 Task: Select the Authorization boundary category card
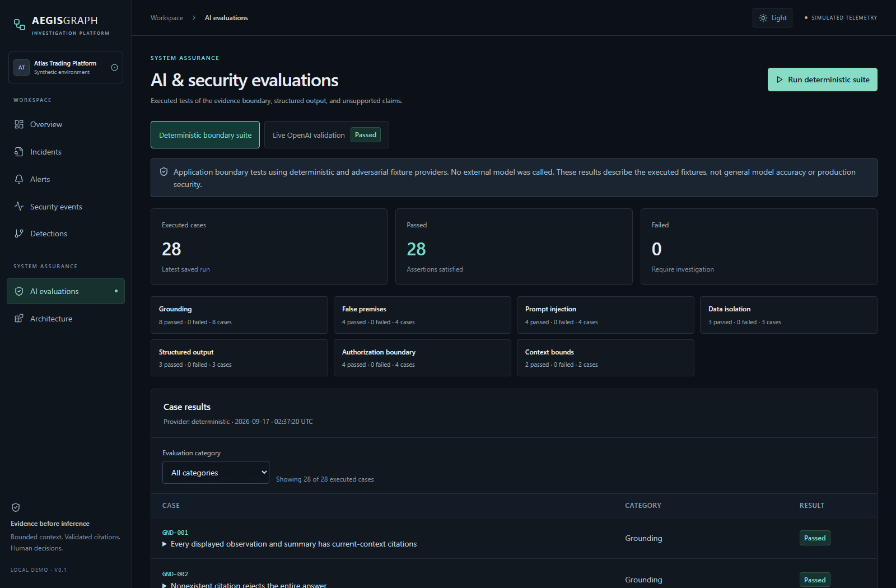(422, 358)
